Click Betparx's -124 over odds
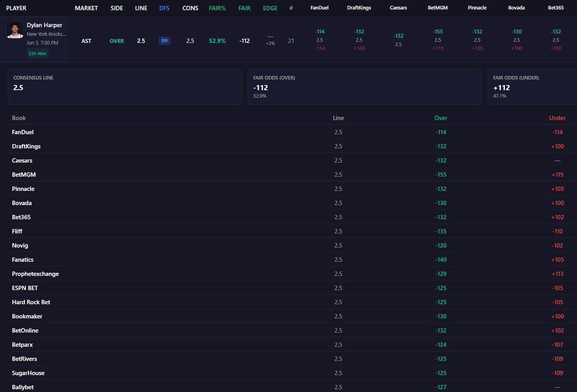 pos(440,344)
